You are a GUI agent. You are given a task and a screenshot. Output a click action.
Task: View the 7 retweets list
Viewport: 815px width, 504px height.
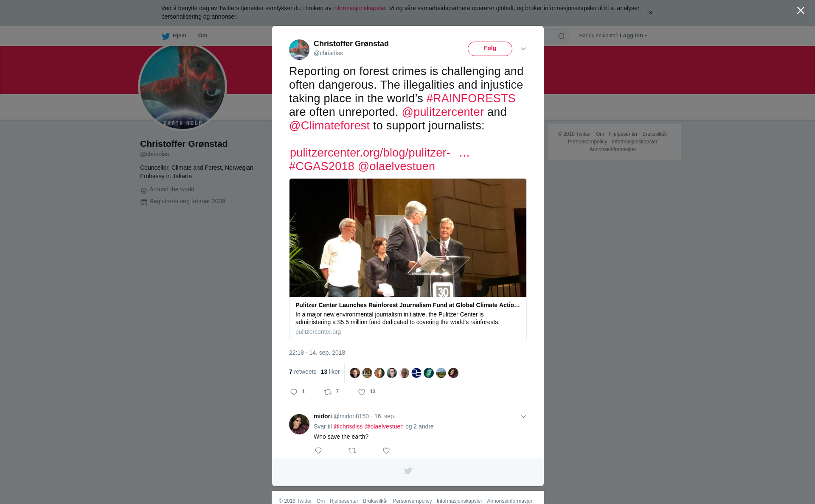click(x=303, y=372)
